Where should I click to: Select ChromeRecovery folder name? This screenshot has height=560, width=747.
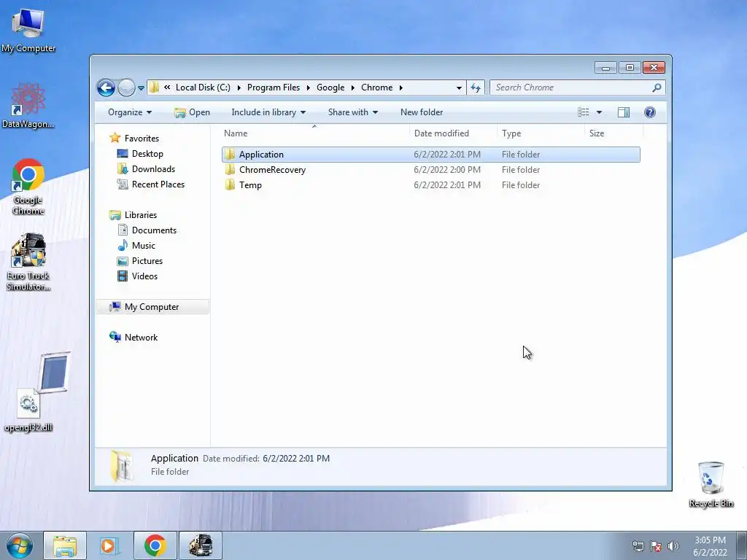(x=272, y=170)
